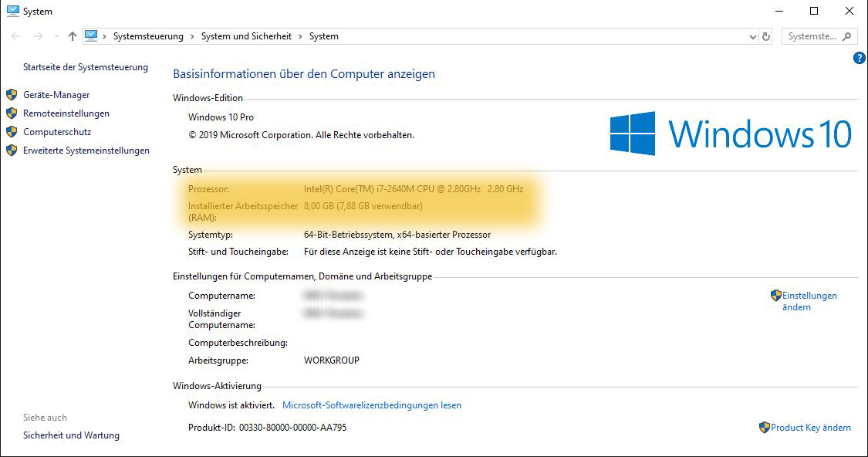The height and width of the screenshot is (457, 868).
Task: Select the WORKGROUP value
Action: coord(332,361)
